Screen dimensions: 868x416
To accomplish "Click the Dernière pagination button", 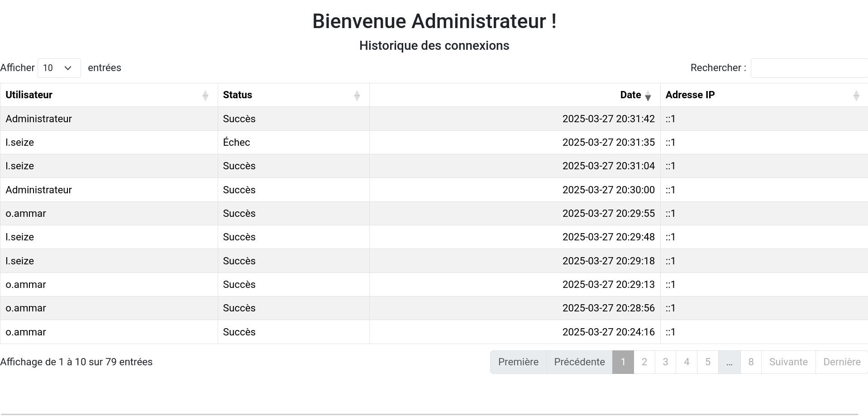I will 842,362.
